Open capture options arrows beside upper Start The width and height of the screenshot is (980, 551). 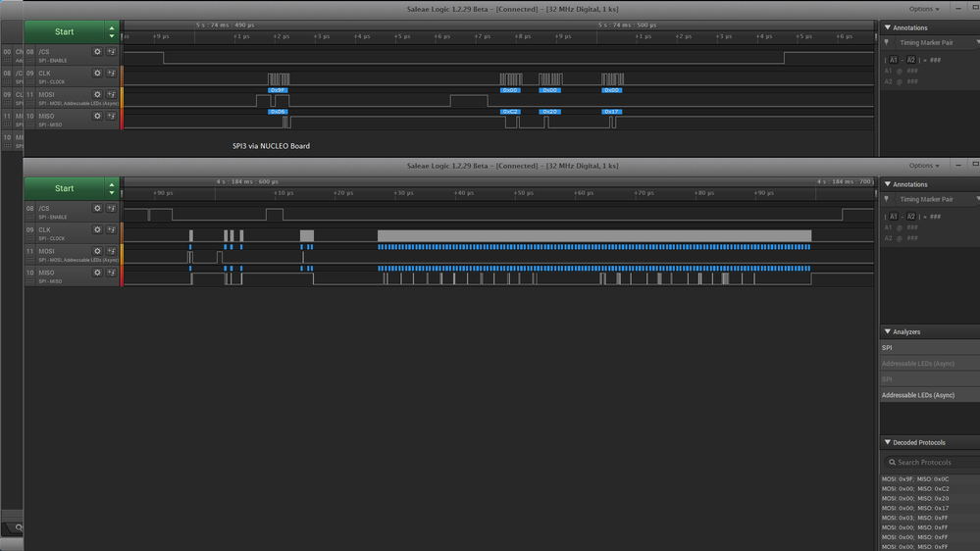(112, 31)
